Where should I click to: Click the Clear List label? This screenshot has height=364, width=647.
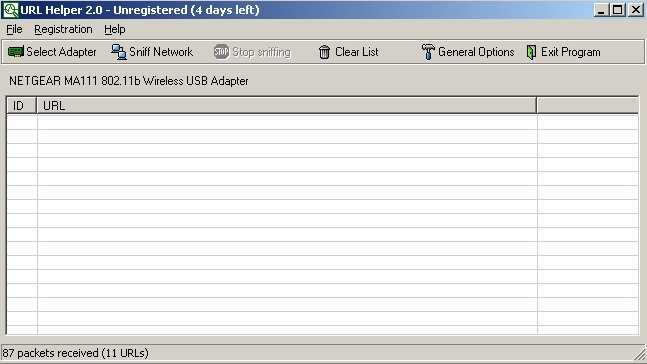click(357, 52)
